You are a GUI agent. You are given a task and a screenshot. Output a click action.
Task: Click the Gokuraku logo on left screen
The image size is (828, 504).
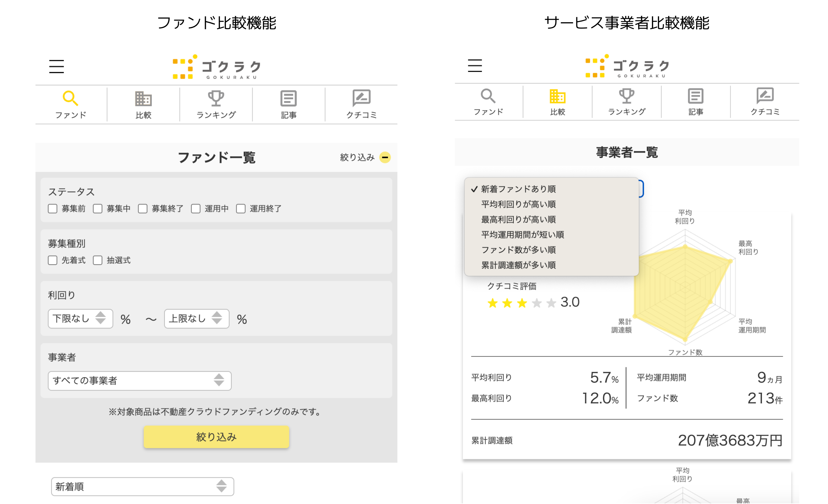(x=217, y=67)
